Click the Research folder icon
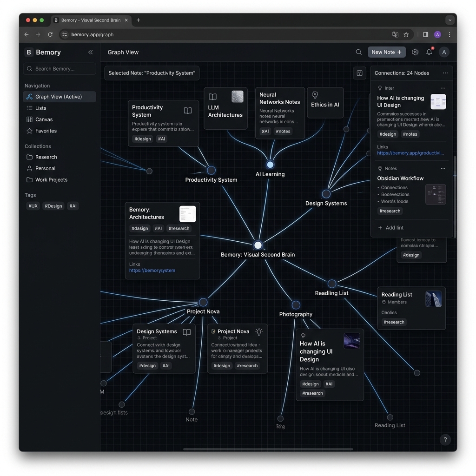476x476 pixels. [29, 157]
